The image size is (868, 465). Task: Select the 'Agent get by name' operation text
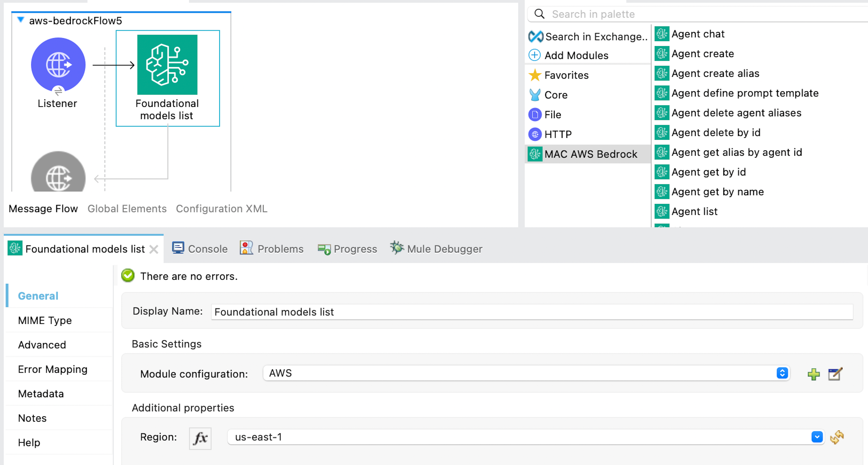point(718,192)
